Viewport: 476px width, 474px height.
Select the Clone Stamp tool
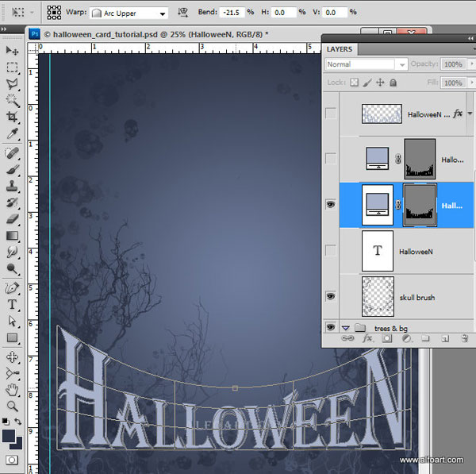[x=12, y=186]
